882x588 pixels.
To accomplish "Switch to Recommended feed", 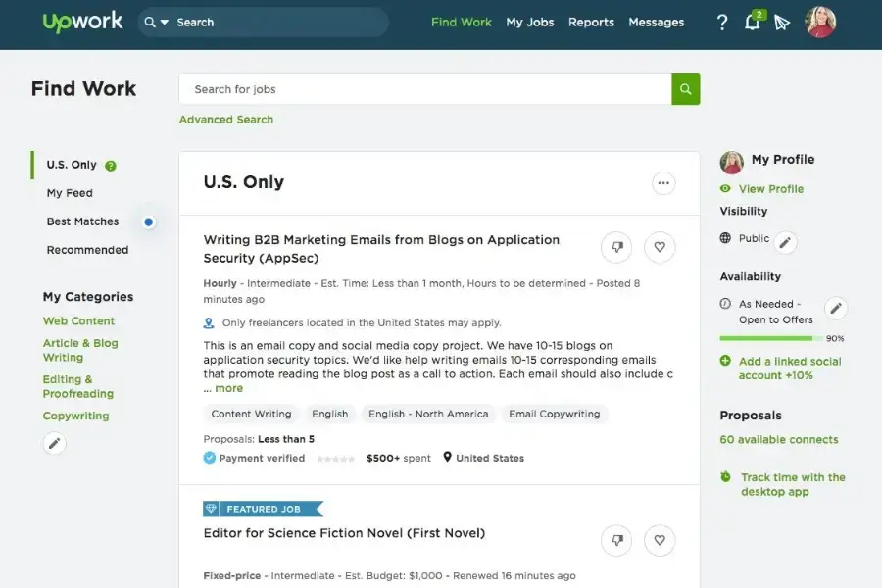I will pyautogui.click(x=88, y=250).
